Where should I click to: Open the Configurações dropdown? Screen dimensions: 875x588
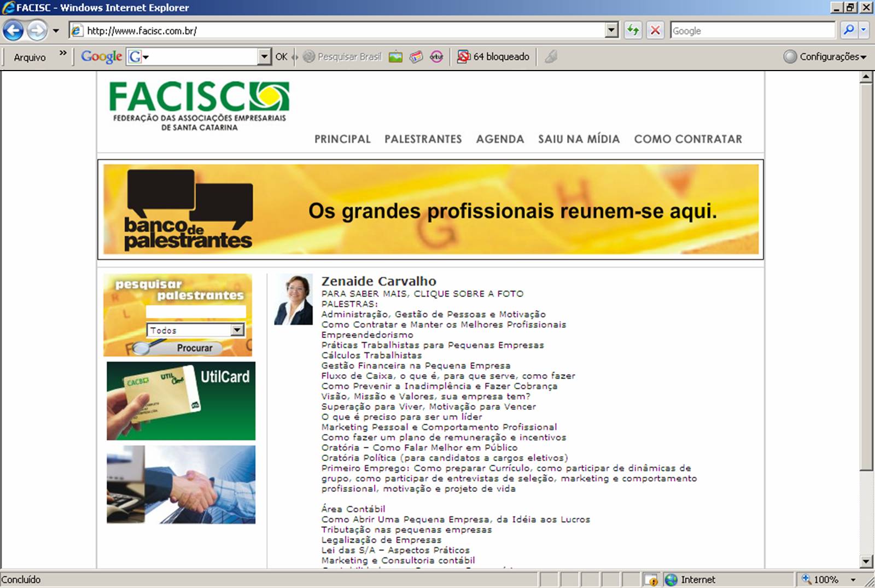pyautogui.click(x=825, y=56)
